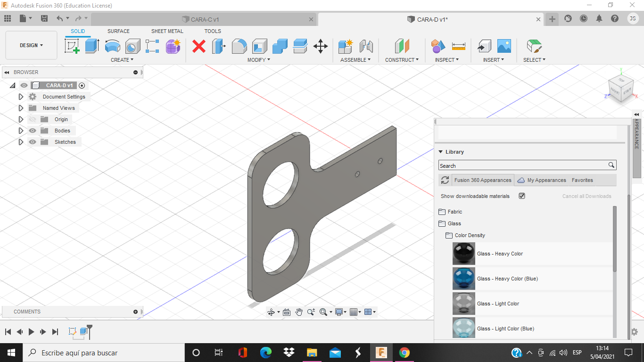Switch to the SHEET METAL tab
Image resolution: width=644 pixels, height=362 pixels.
point(167,31)
